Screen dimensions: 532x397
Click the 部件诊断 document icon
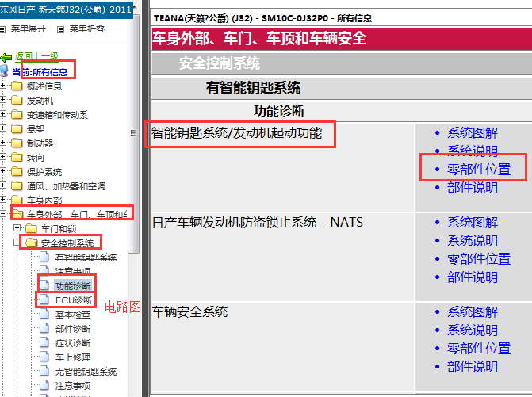click(x=44, y=328)
